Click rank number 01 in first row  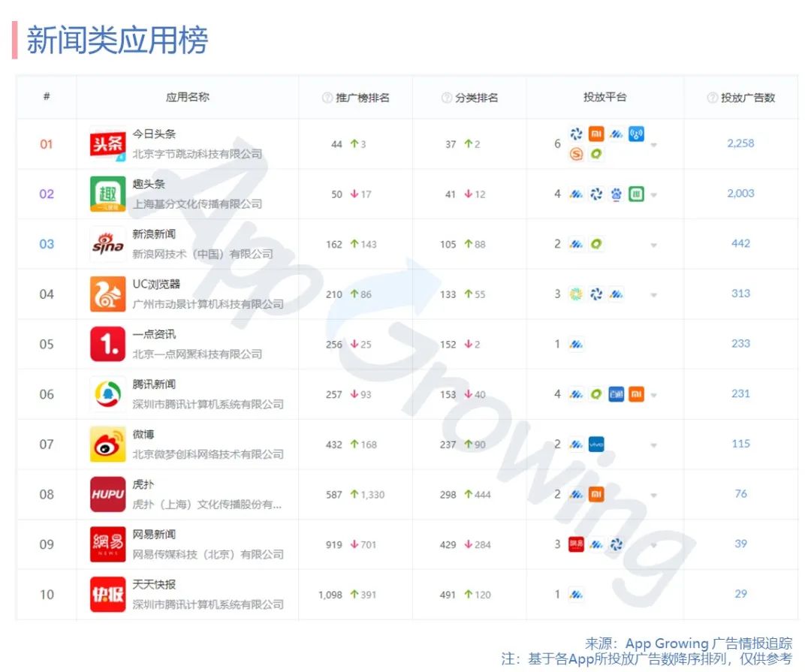47,144
